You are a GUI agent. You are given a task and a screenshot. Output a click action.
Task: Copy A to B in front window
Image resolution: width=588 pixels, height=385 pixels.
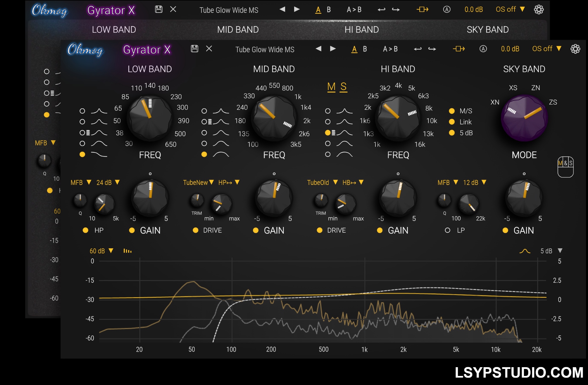coord(390,49)
